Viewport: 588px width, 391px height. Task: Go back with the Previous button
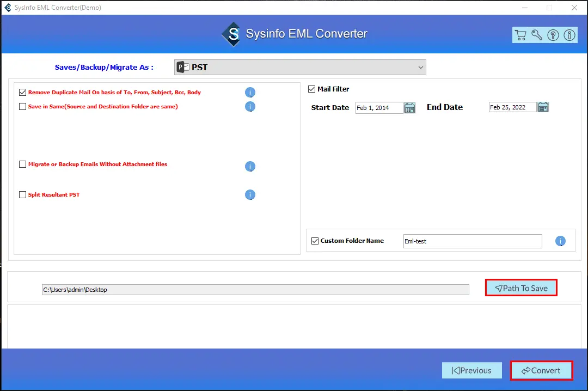pos(471,370)
